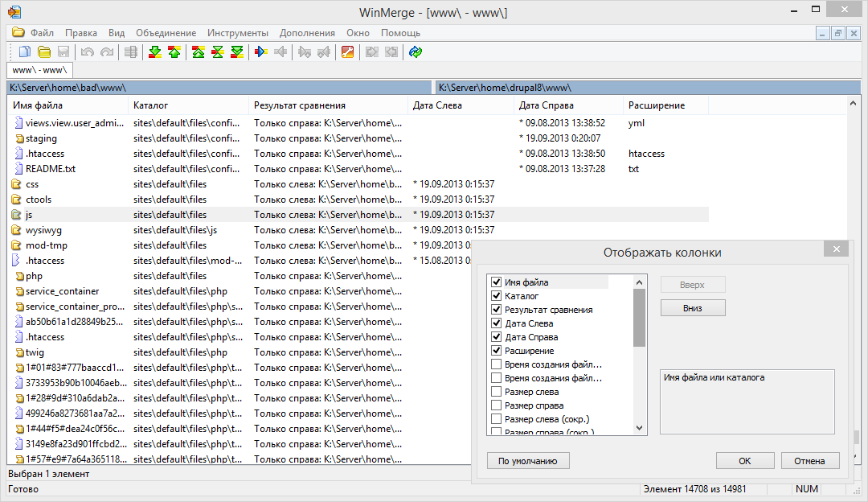Open the Дополнения menu
The image size is (868, 502).
coord(307,33)
